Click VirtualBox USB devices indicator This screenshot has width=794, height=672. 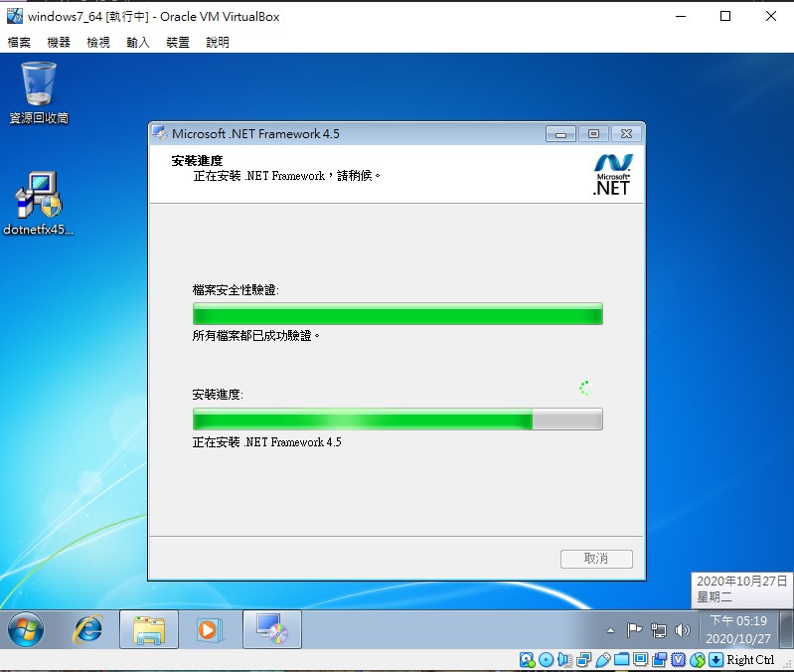(602, 660)
